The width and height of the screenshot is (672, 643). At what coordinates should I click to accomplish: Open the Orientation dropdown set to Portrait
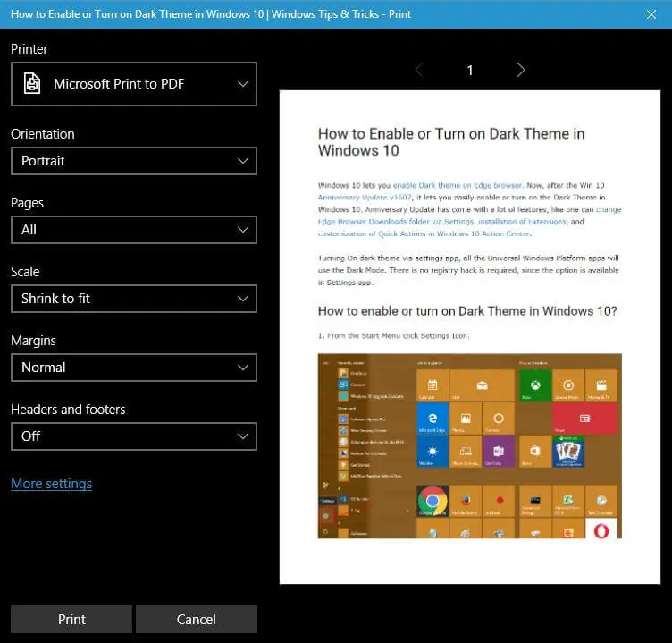134,161
